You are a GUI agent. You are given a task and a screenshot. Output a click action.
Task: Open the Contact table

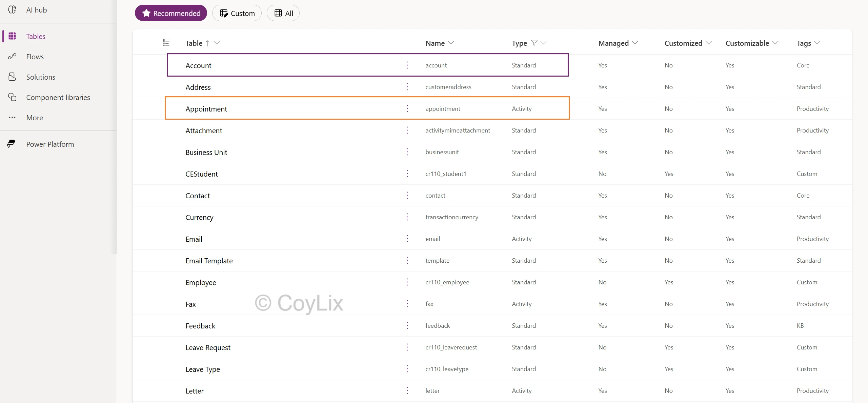198,196
